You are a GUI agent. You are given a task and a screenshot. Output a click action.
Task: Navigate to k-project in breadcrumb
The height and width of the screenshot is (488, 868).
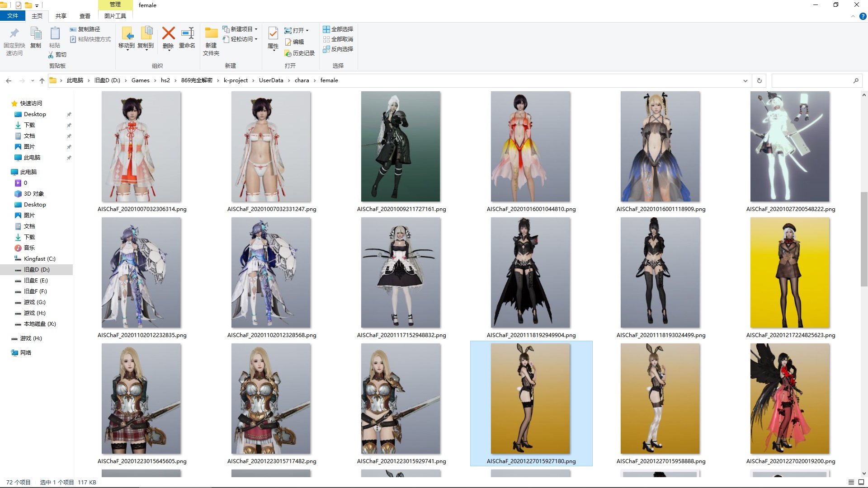[x=236, y=80]
